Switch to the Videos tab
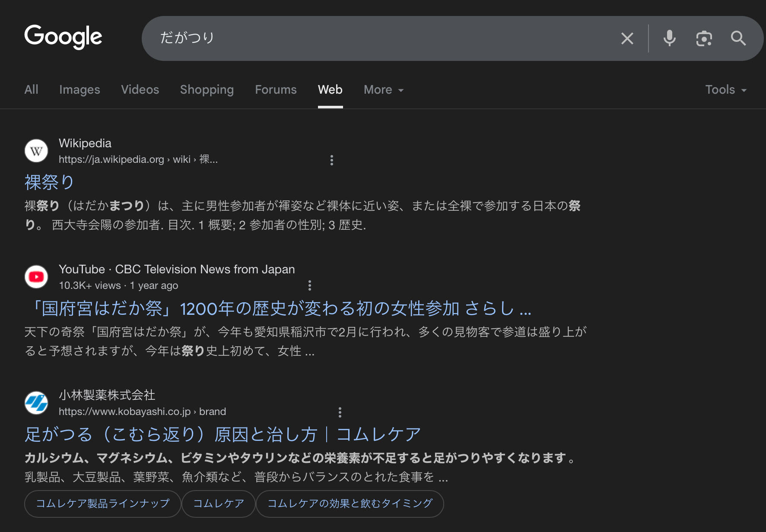Screen dimensions: 766x532 tap(140, 90)
